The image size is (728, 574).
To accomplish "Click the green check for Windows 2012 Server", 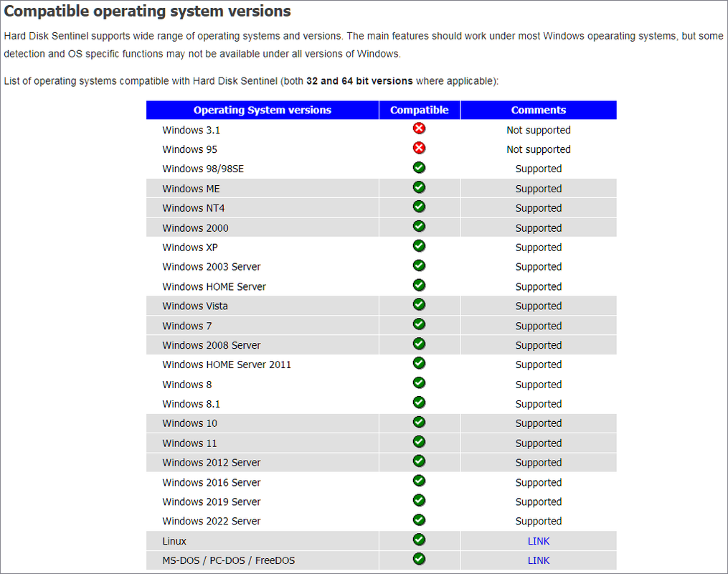I will [x=420, y=461].
